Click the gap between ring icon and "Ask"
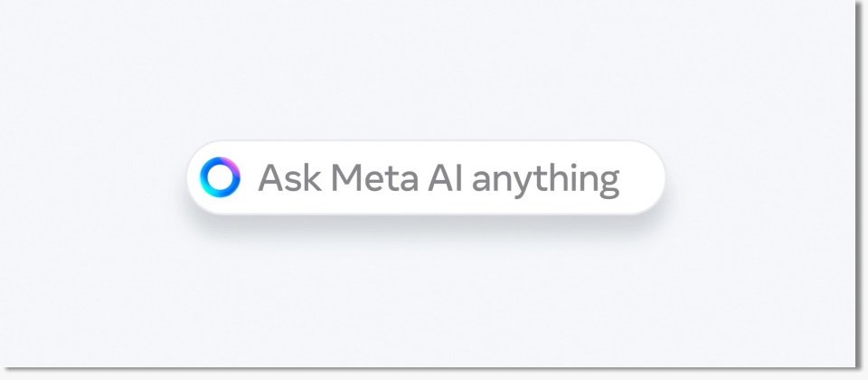The height and width of the screenshot is (380, 868). click(250, 178)
